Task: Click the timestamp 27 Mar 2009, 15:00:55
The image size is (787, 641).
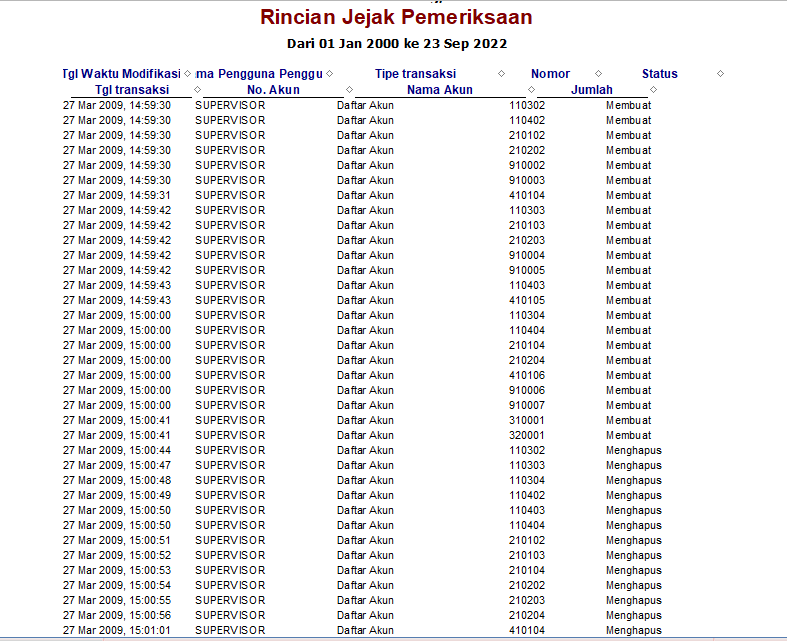Action: [117, 601]
